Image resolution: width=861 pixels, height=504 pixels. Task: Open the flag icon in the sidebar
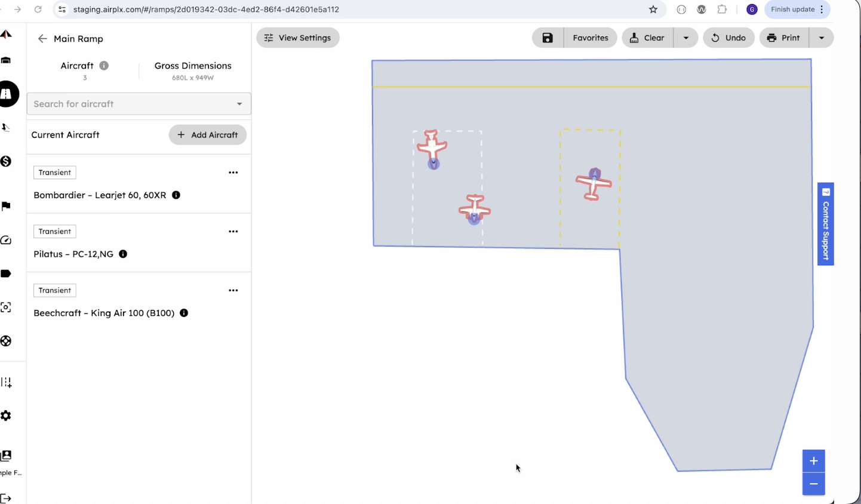(x=6, y=207)
